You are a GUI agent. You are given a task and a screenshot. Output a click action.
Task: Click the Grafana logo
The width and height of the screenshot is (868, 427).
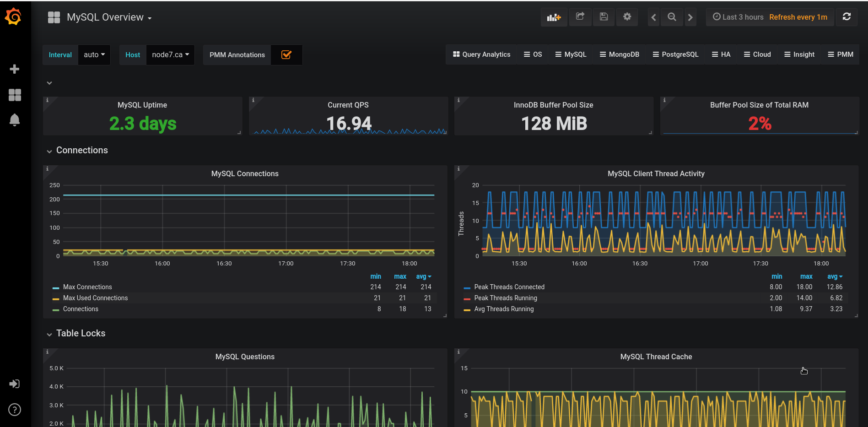coord(13,16)
